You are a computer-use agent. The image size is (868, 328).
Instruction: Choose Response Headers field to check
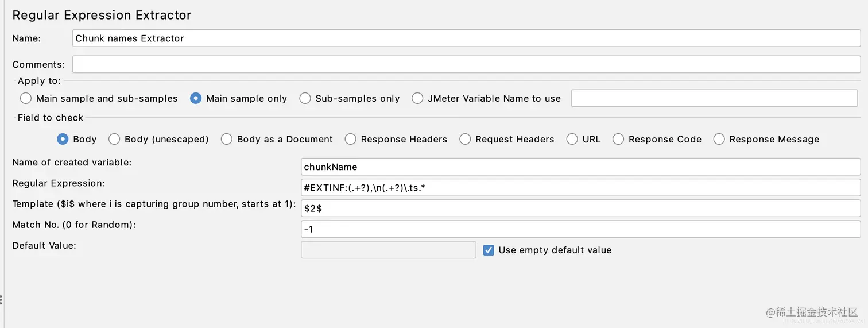(351, 139)
